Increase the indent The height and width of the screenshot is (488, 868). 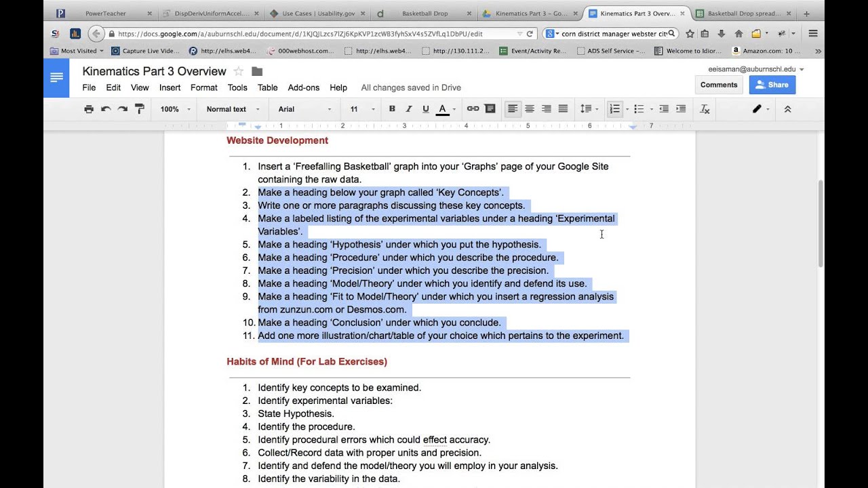pyautogui.click(x=681, y=109)
